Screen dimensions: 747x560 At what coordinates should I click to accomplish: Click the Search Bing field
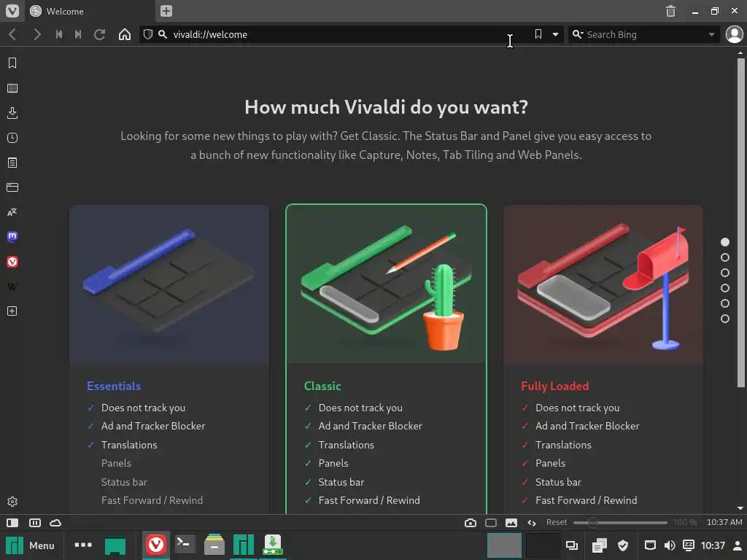click(x=643, y=34)
